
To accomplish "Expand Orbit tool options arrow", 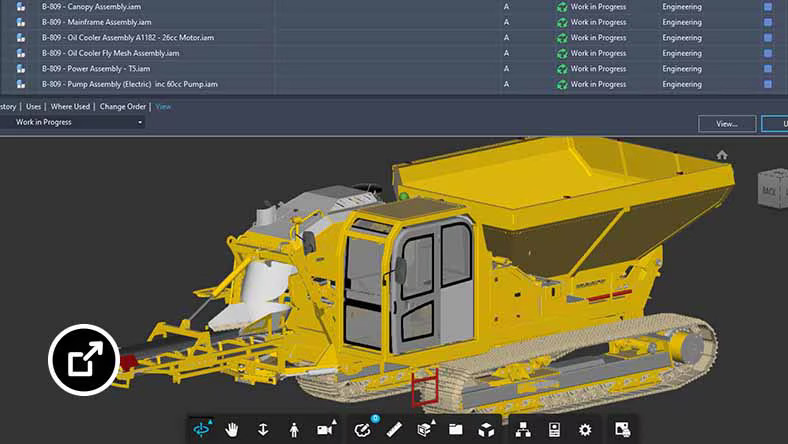I will [211, 421].
